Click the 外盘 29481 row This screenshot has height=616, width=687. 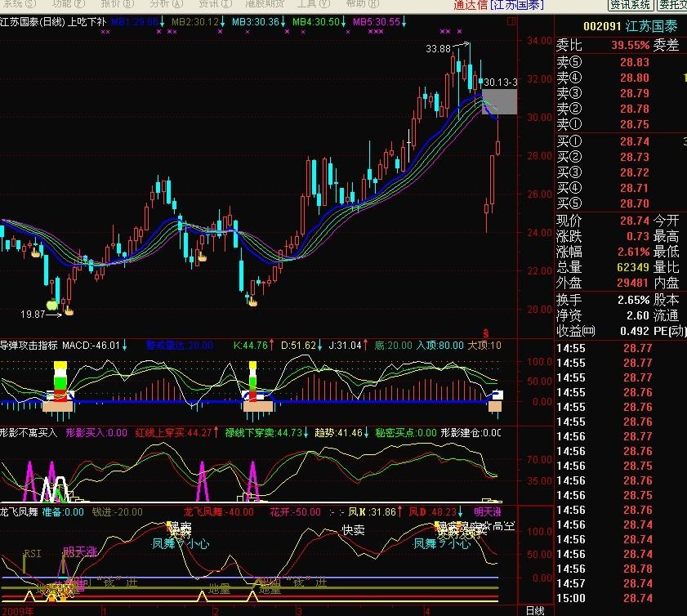[x=603, y=283]
